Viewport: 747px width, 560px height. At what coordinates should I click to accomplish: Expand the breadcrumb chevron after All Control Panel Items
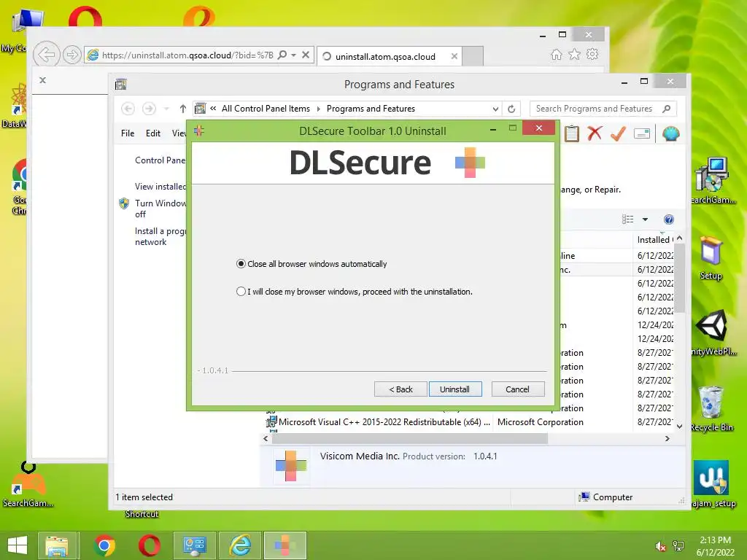318,109
